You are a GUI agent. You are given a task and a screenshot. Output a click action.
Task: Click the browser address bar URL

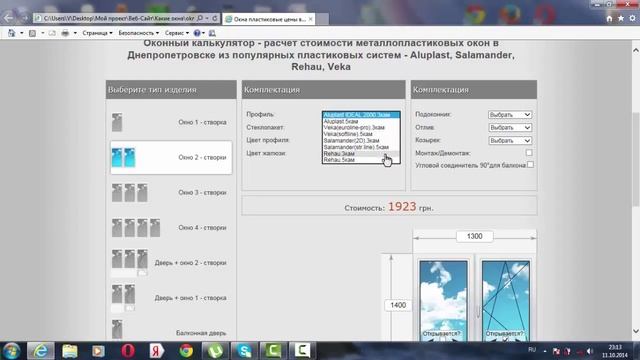(x=118, y=18)
